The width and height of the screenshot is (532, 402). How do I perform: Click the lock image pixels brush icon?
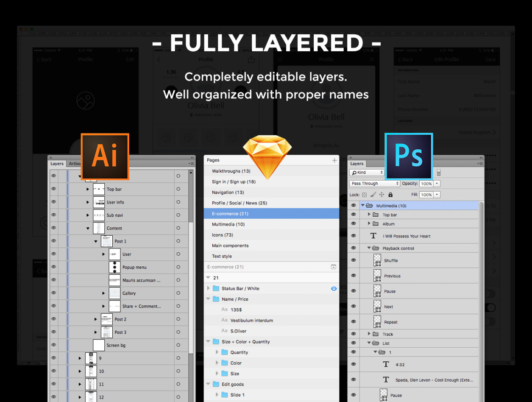tap(373, 195)
